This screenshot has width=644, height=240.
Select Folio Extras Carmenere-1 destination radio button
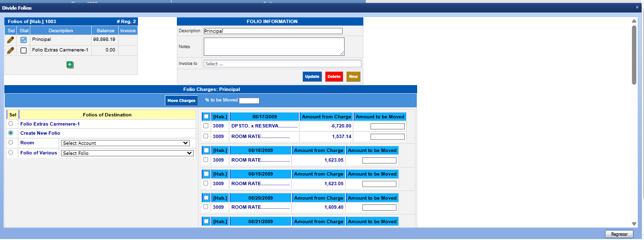11,124
